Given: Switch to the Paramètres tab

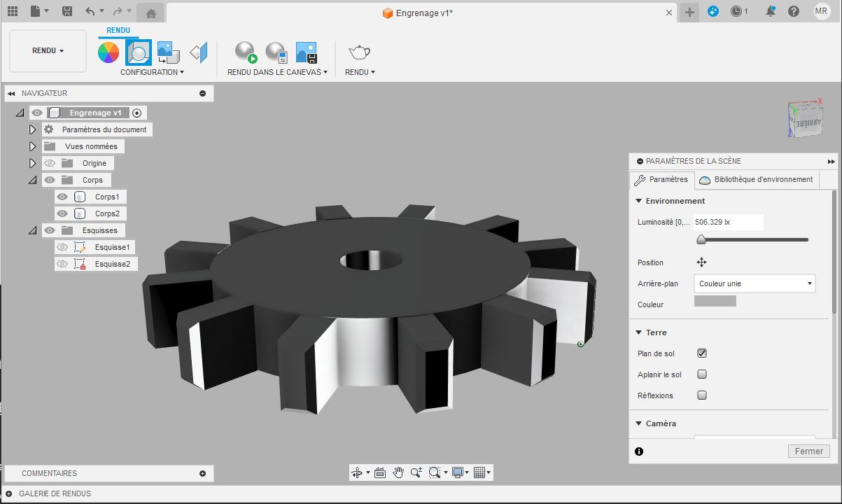Looking at the screenshot, I should (x=661, y=180).
